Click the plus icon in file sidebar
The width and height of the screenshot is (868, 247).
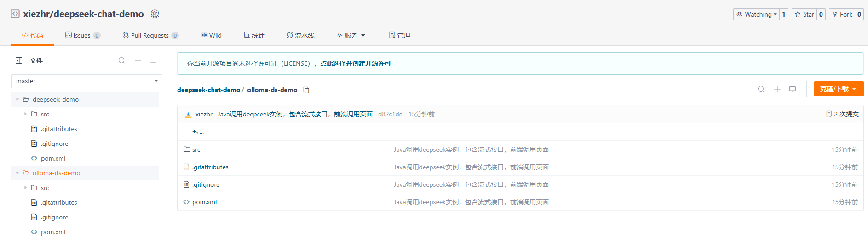pyautogui.click(x=138, y=61)
